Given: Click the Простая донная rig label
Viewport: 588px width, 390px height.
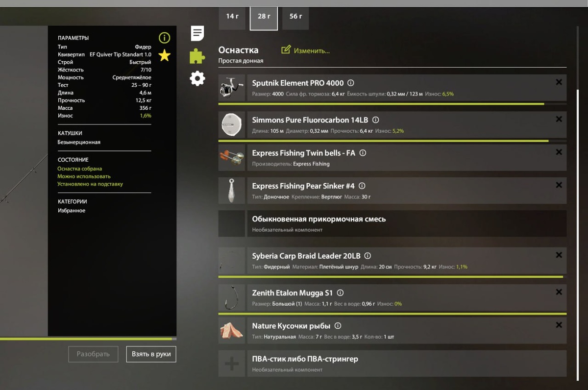Looking at the screenshot, I should coord(241,61).
